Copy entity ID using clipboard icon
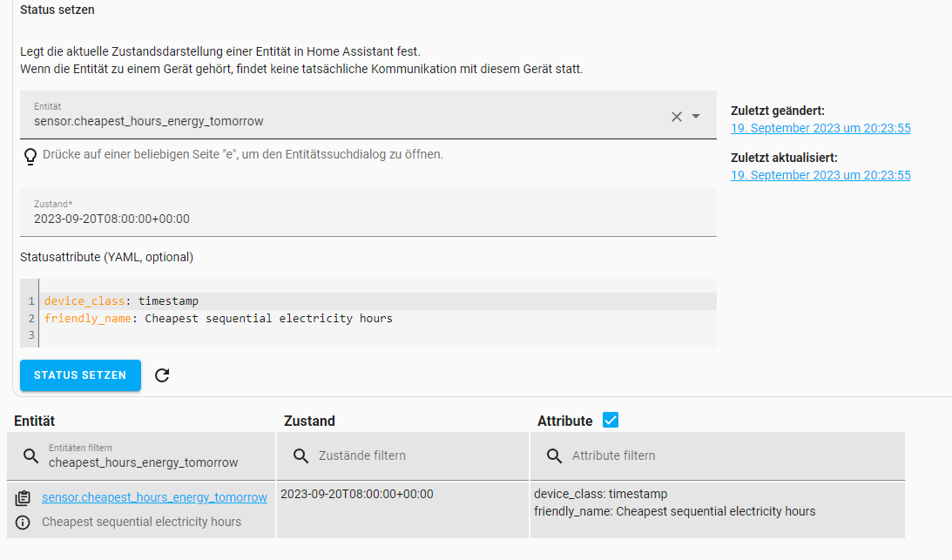952x560 pixels. click(x=23, y=498)
